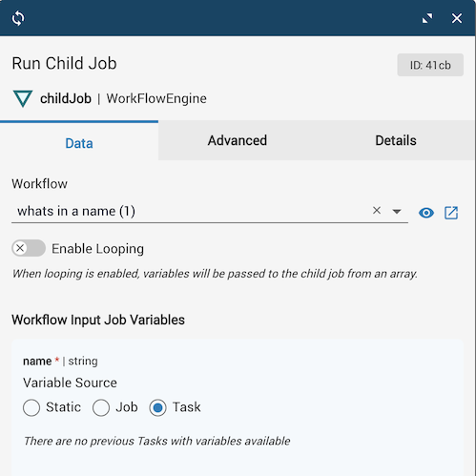Open the Workflow dropdown arrow

(x=397, y=212)
